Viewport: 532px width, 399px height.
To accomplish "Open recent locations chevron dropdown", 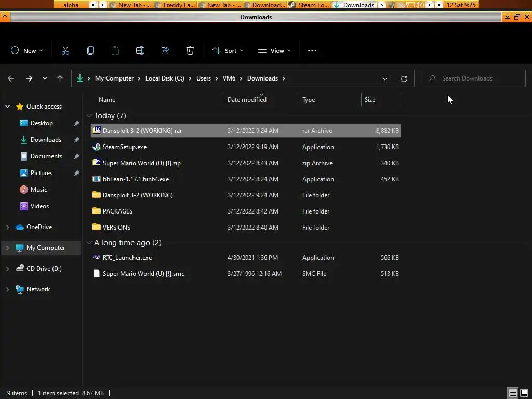I will (45, 78).
